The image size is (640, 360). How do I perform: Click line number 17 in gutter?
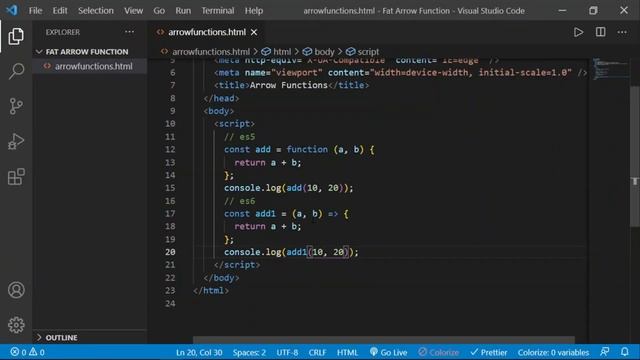170,213
